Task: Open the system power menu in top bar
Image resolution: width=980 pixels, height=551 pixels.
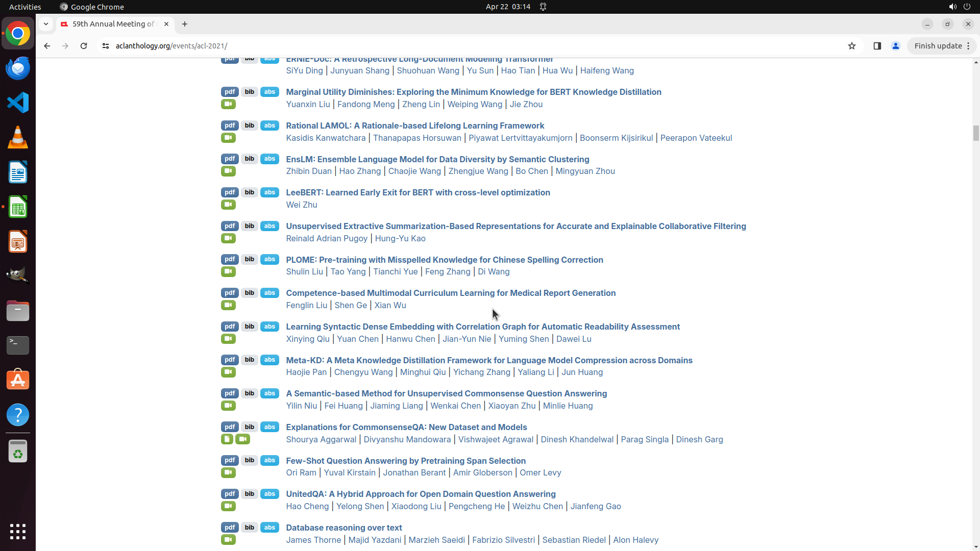Action: pyautogui.click(x=967, y=7)
